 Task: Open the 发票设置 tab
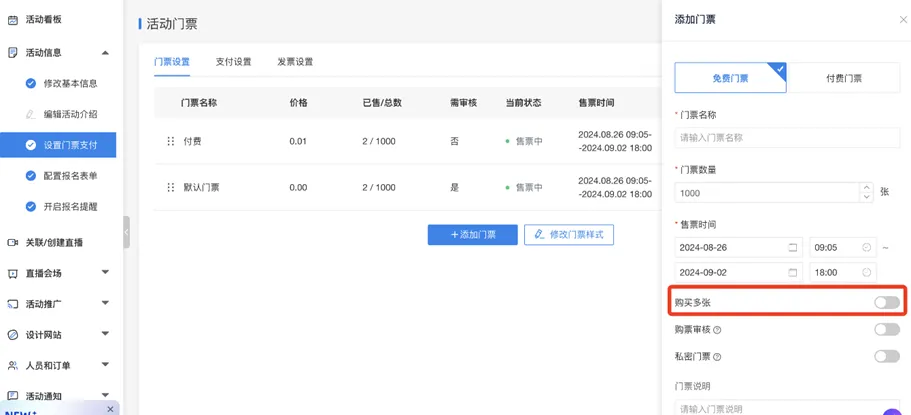(x=295, y=62)
